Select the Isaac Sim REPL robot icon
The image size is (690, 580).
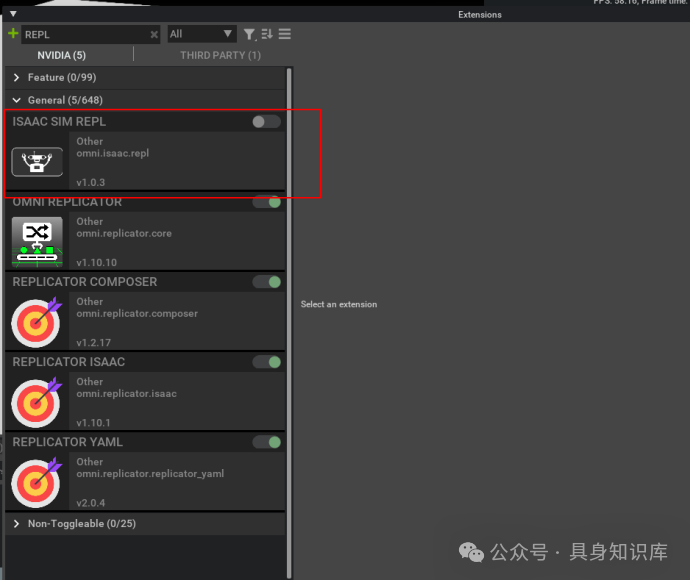click(x=37, y=161)
